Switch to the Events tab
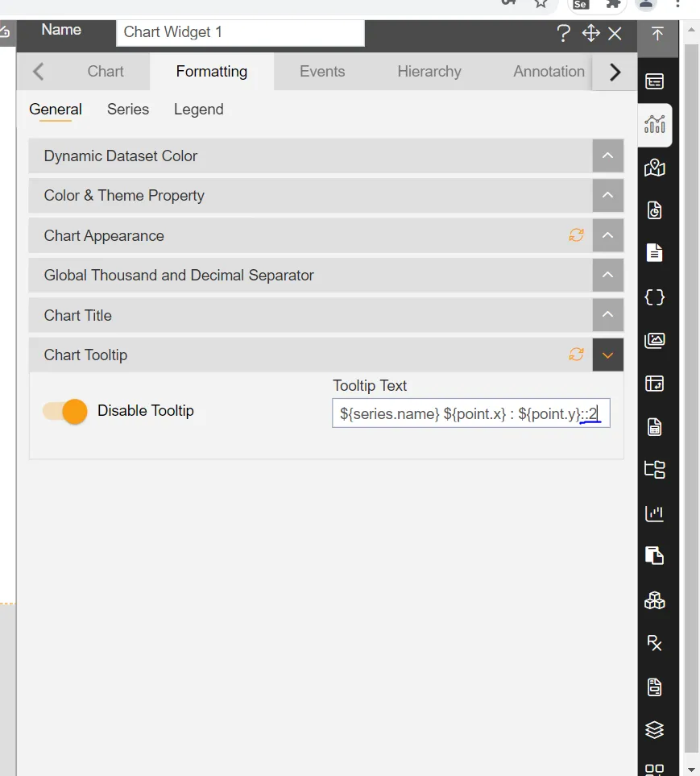Image resolution: width=700 pixels, height=776 pixels. [322, 71]
